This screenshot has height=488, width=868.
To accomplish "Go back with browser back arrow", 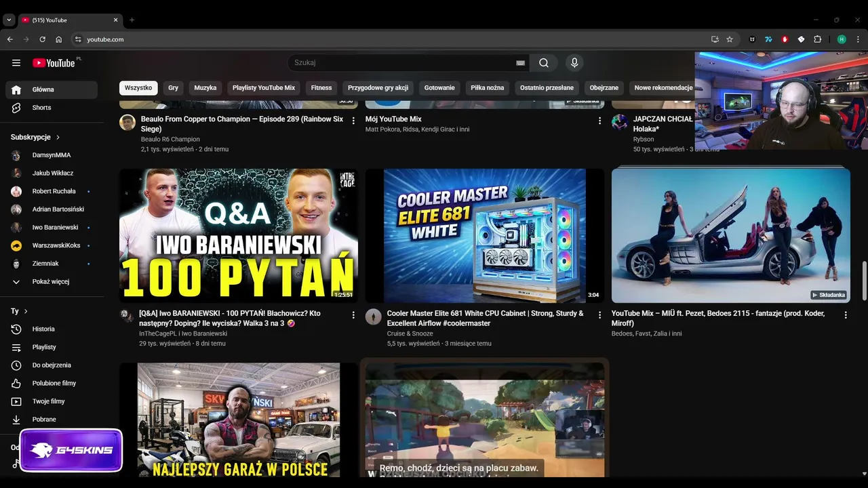I will click(x=9, y=39).
